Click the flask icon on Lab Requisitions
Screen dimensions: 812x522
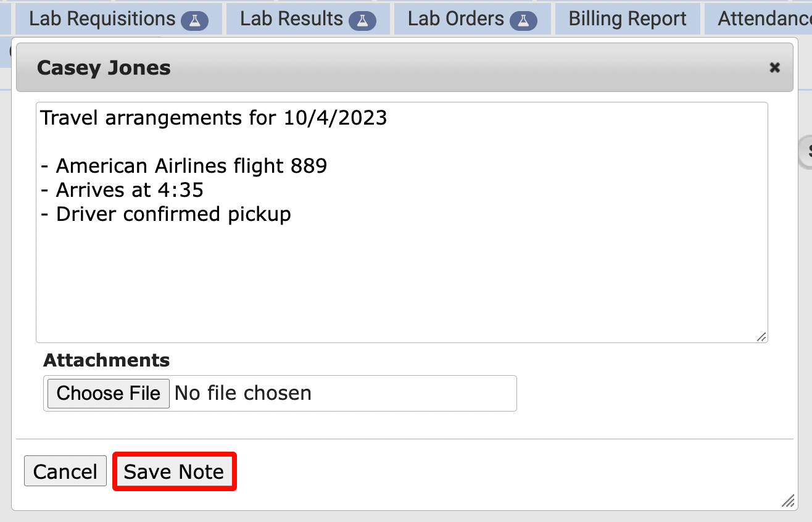coord(194,20)
